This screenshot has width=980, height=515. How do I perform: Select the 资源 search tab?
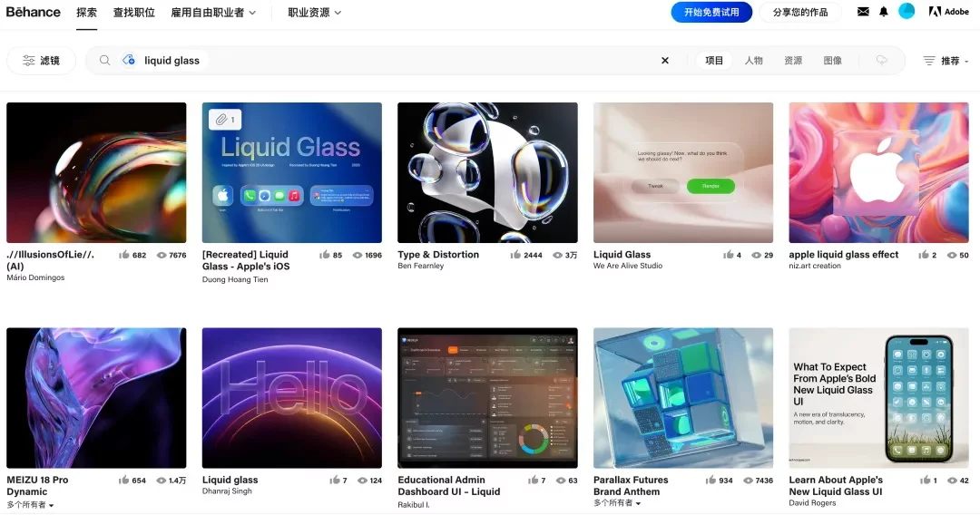(793, 61)
